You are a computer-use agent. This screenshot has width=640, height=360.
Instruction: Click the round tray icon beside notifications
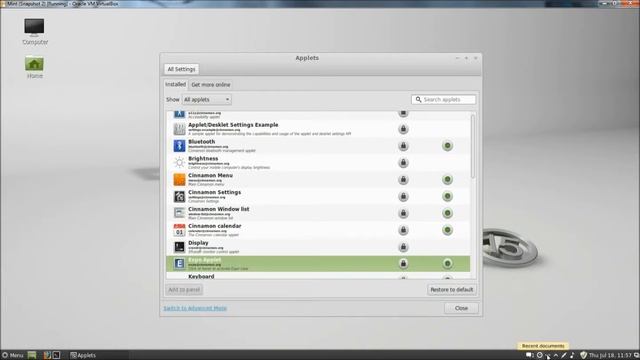tap(540, 355)
